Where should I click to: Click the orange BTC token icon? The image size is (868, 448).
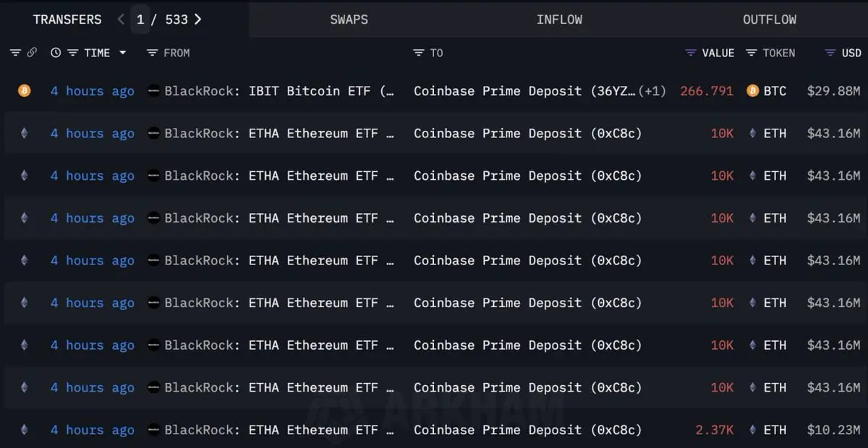752,91
